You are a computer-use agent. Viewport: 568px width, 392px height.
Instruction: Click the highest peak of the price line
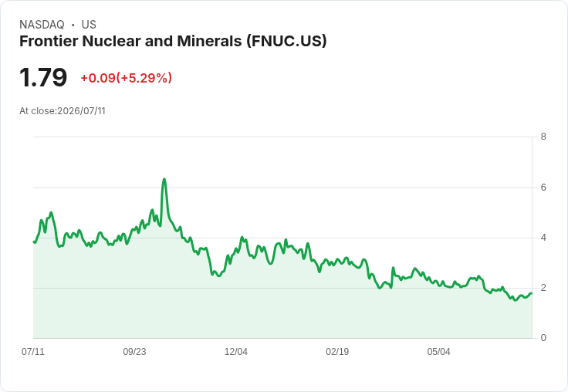164,179
